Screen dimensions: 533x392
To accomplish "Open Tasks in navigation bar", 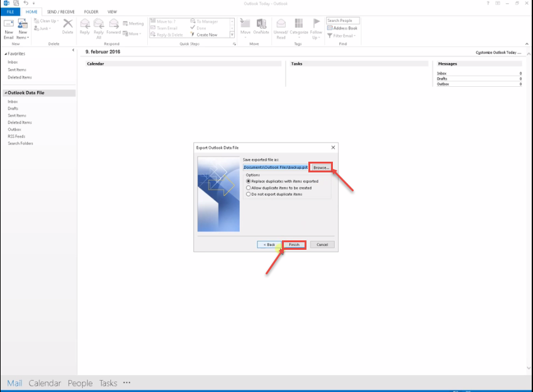I will coord(108,383).
